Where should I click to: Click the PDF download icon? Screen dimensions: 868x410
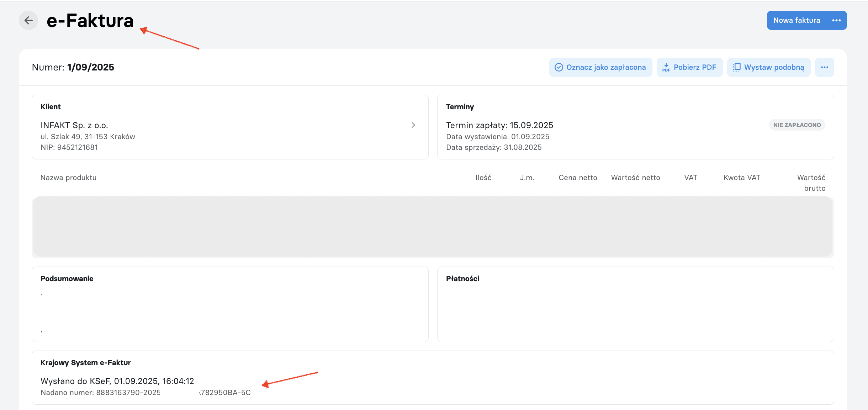click(x=666, y=67)
